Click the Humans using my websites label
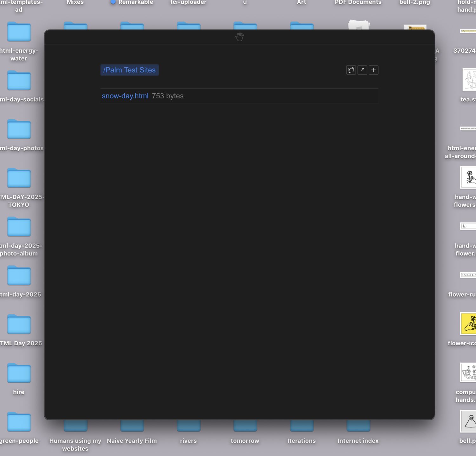This screenshot has width=476, height=456. coord(75,444)
